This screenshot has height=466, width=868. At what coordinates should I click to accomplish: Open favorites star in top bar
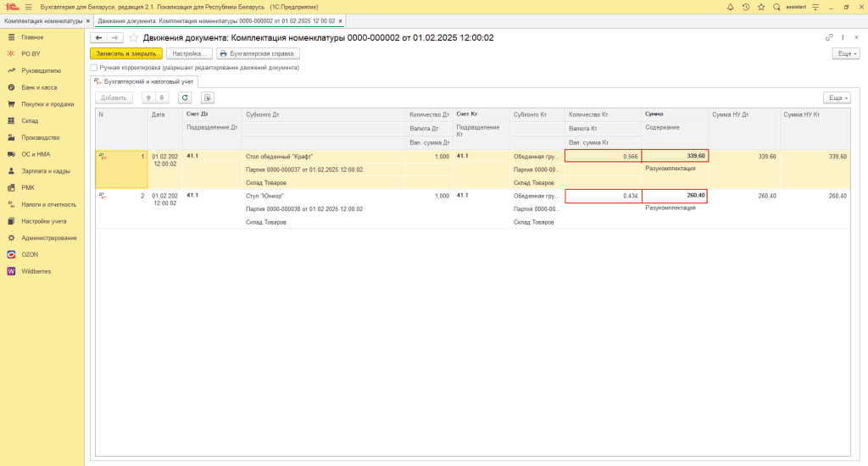coord(761,7)
